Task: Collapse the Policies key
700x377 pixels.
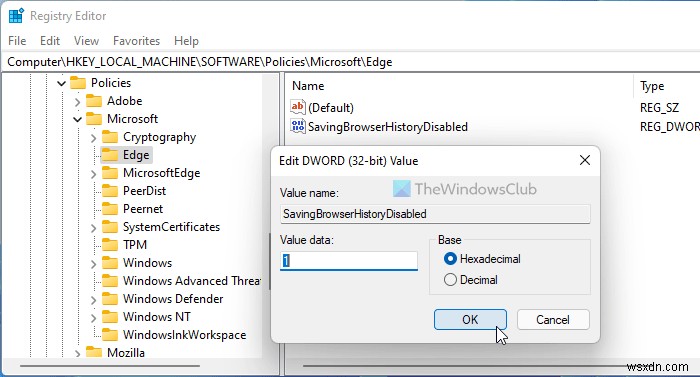Action: (x=62, y=83)
